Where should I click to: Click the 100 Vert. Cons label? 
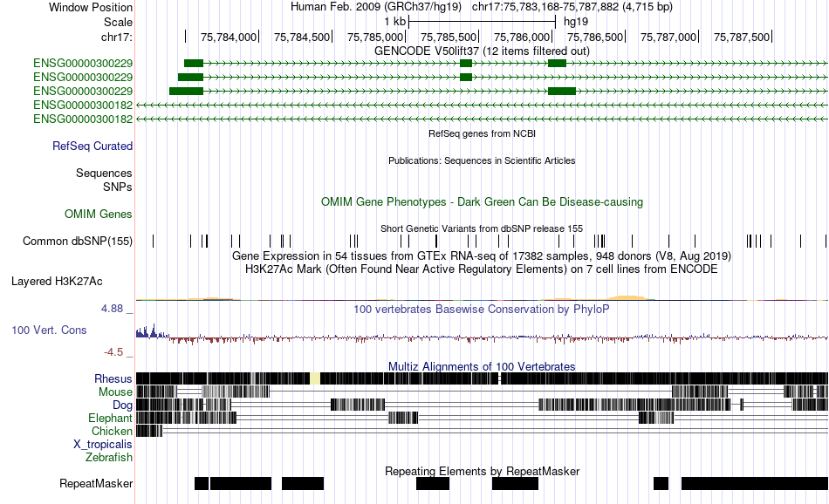[x=49, y=330]
